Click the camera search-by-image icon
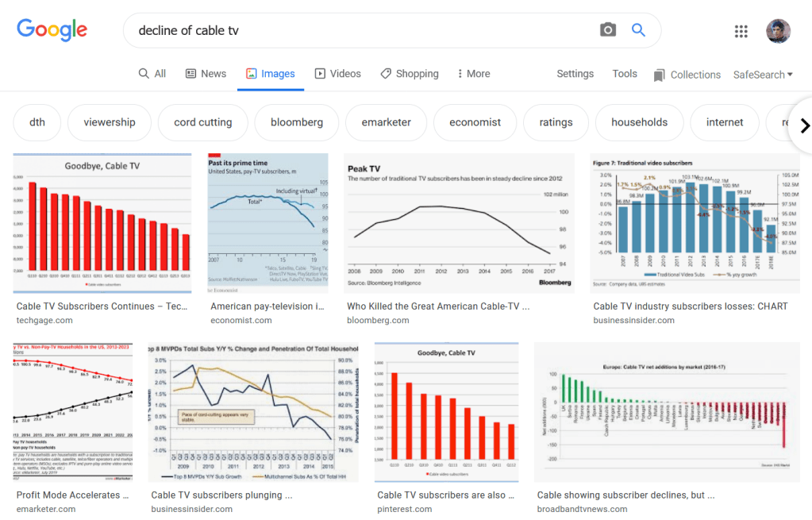Viewport: 812px width, 520px height. pos(607,30)
